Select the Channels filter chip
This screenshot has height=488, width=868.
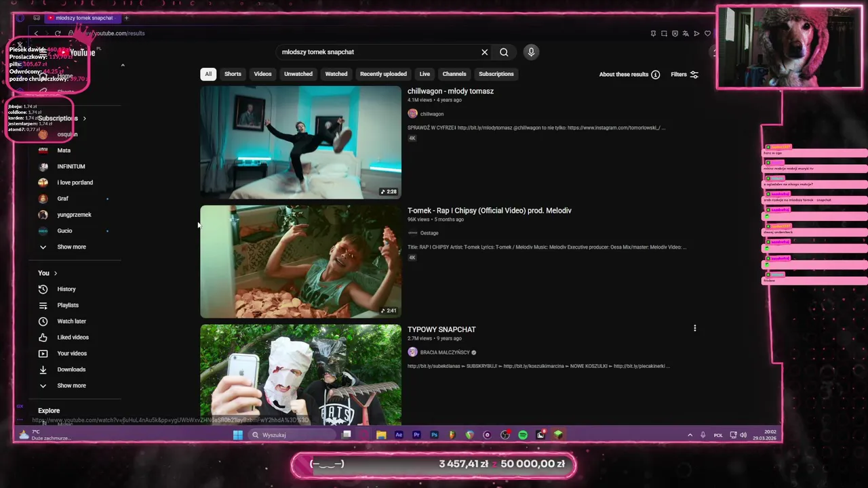pyautogui.click(x=454, y=74)
